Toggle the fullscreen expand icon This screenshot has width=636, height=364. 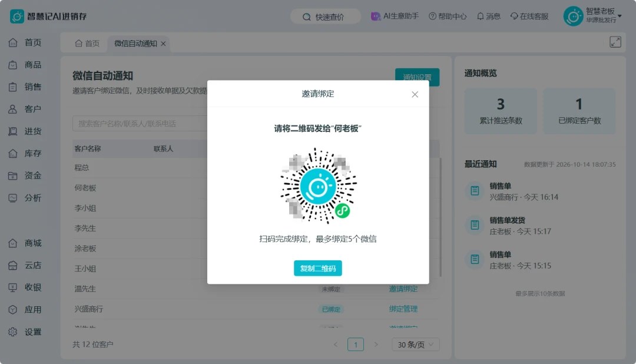615,42
